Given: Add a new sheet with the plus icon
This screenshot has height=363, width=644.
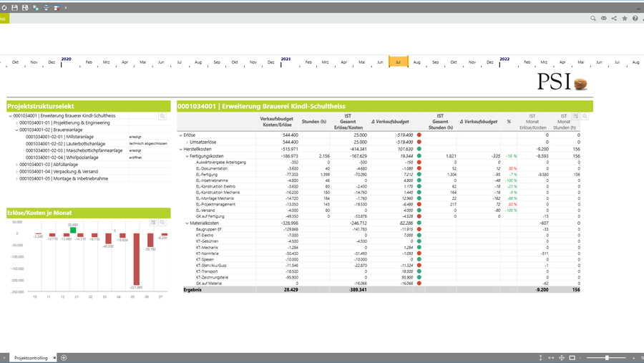Looking at the screenshot, I should 64,358.
